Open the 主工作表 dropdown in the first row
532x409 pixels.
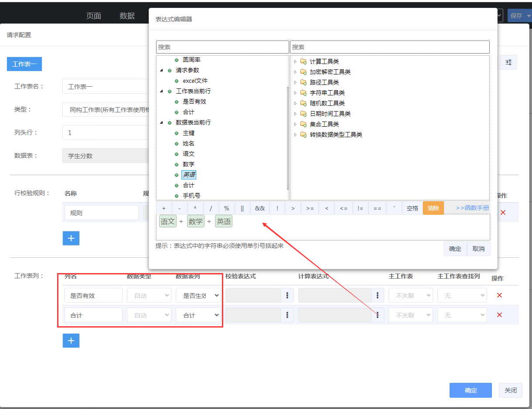(x=410, y=295)
